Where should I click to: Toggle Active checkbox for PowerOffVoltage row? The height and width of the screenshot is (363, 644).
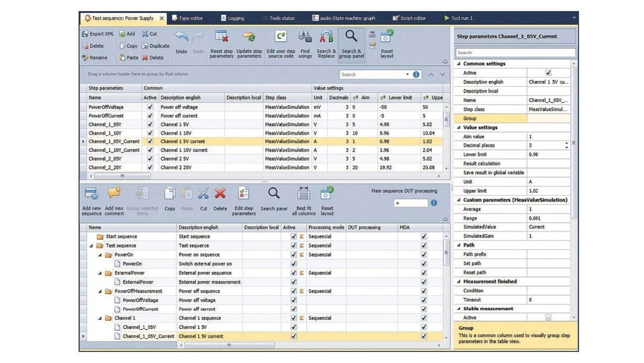149,107
